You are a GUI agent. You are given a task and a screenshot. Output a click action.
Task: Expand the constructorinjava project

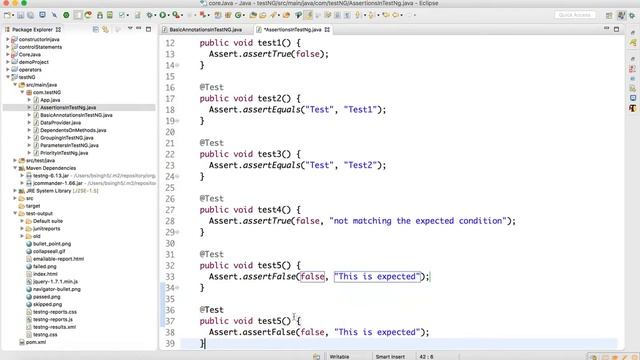(x=8, y=40)
